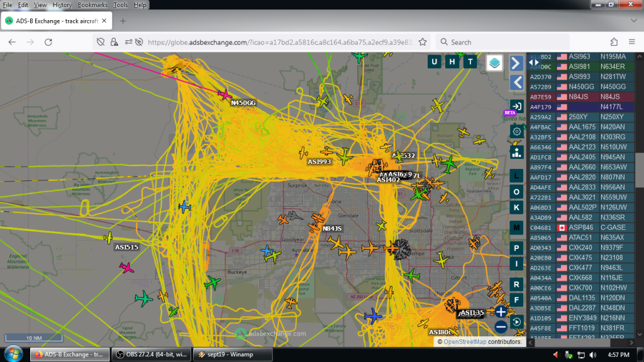The image size is (644, 362).
Task: Click the F follow button
Action: click(516, 300)
